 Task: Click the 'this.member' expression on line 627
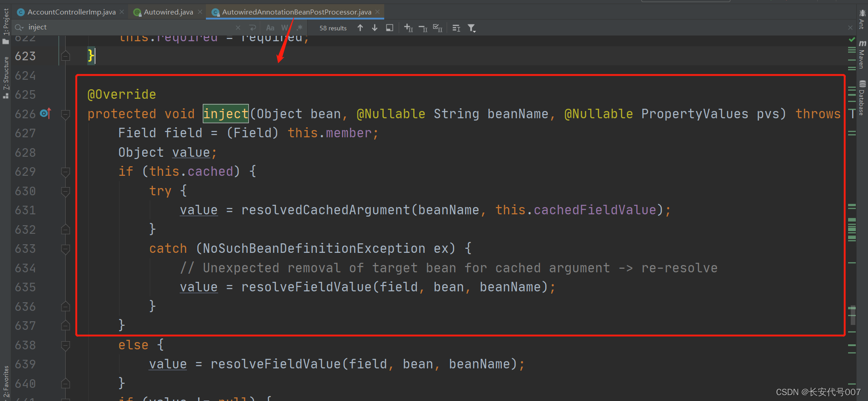(x=329, y=133)
